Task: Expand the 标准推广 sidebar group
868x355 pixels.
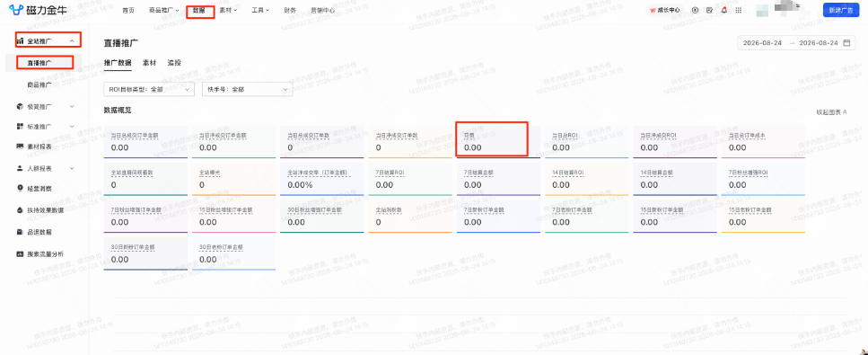Action: point(72,127)
